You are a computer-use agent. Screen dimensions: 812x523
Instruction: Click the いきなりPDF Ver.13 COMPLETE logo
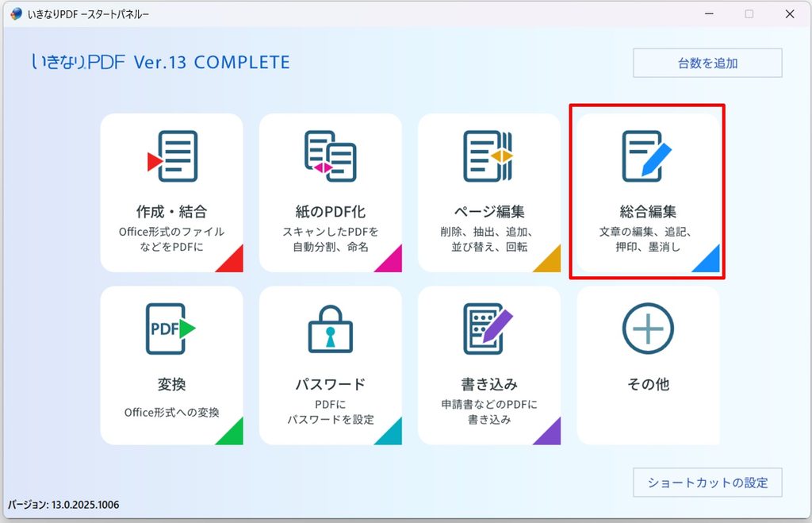160,62
